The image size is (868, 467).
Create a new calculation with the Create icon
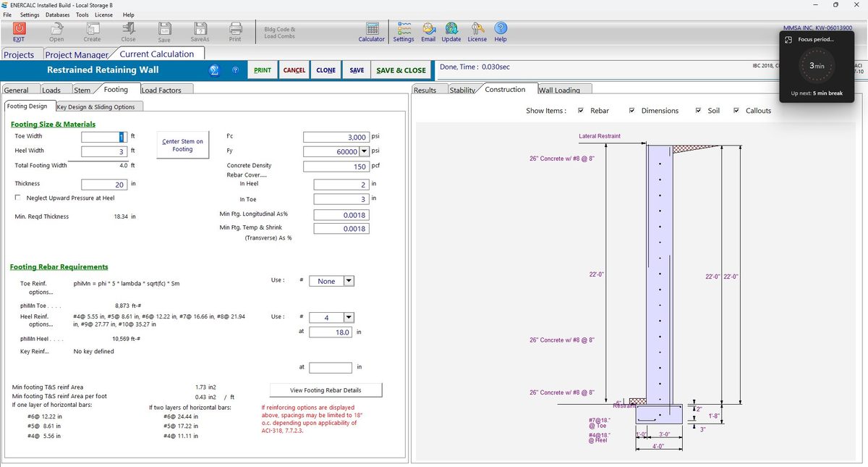click(92, 32)
